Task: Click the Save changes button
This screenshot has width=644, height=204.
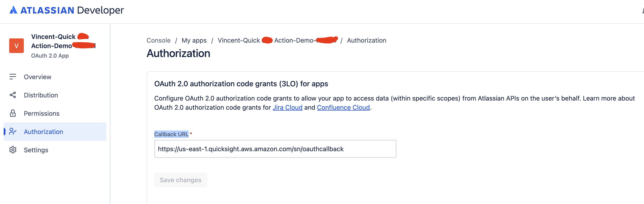Action: (180, 180)
